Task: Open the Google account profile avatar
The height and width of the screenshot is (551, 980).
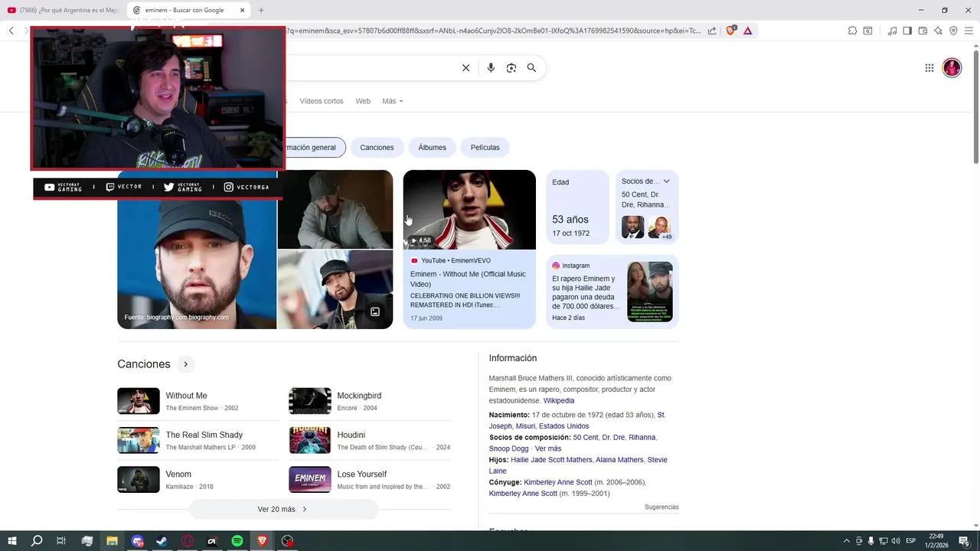Action: (x=952, y=68)
